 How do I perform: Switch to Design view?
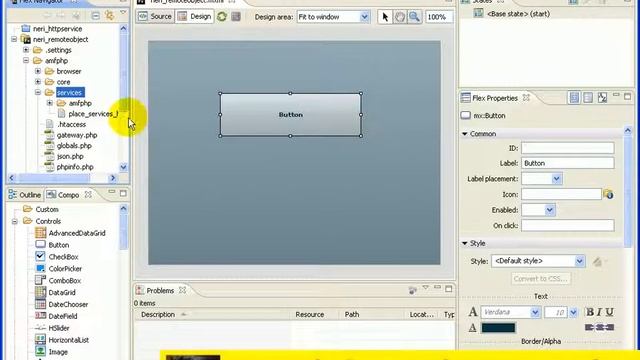coord(195,16)
